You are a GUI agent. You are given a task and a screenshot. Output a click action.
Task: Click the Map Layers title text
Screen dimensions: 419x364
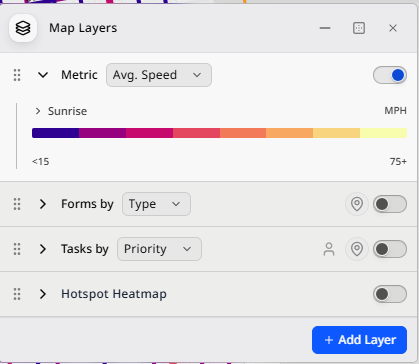(83, 28)
